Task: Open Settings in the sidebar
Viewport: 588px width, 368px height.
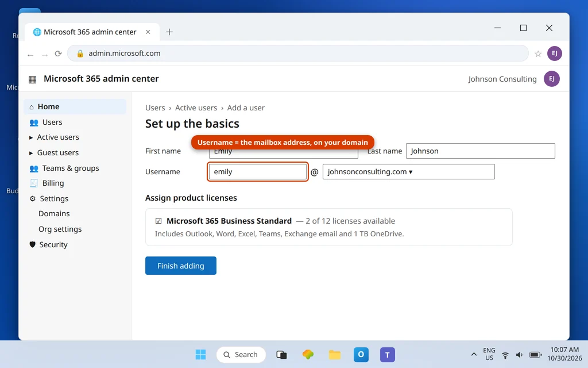Action: point(54,198)
